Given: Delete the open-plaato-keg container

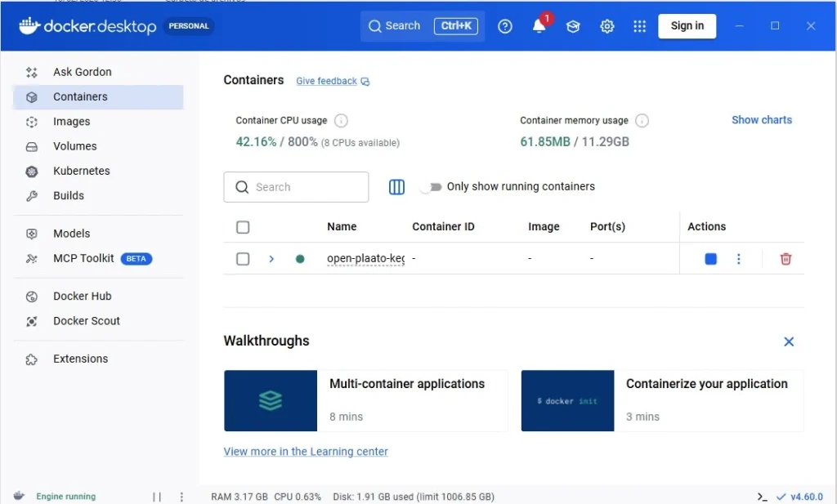Looking at the screenshot, I should coord(786,259).
